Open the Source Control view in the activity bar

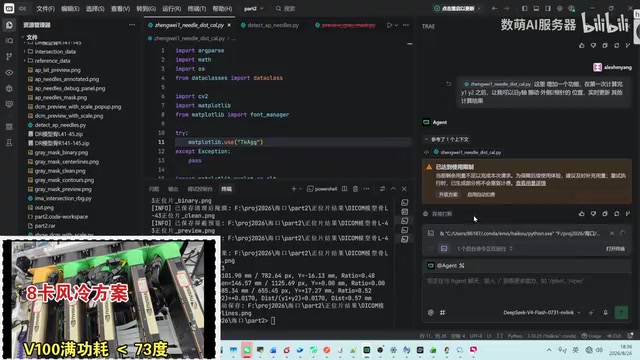pos(9,56)
